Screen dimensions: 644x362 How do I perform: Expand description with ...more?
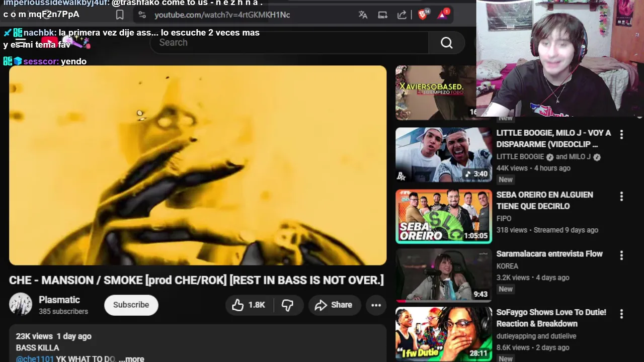click(131, 359)
